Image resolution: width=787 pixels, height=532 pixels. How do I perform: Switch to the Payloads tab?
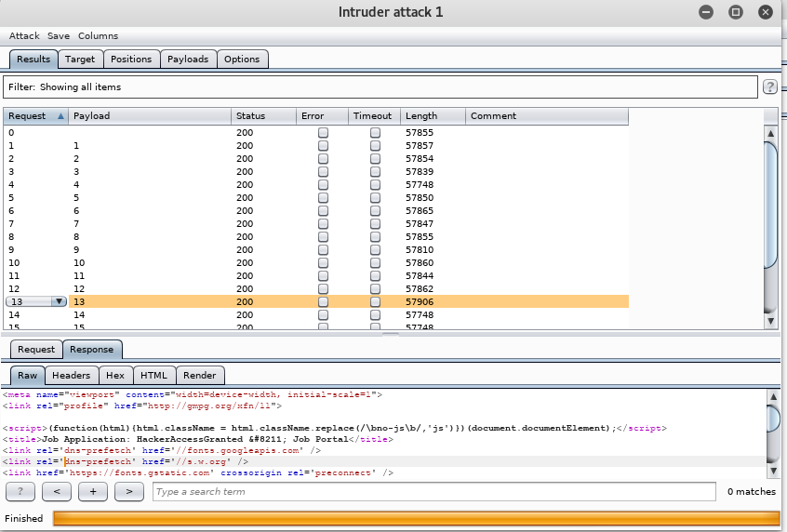point(188,59)
